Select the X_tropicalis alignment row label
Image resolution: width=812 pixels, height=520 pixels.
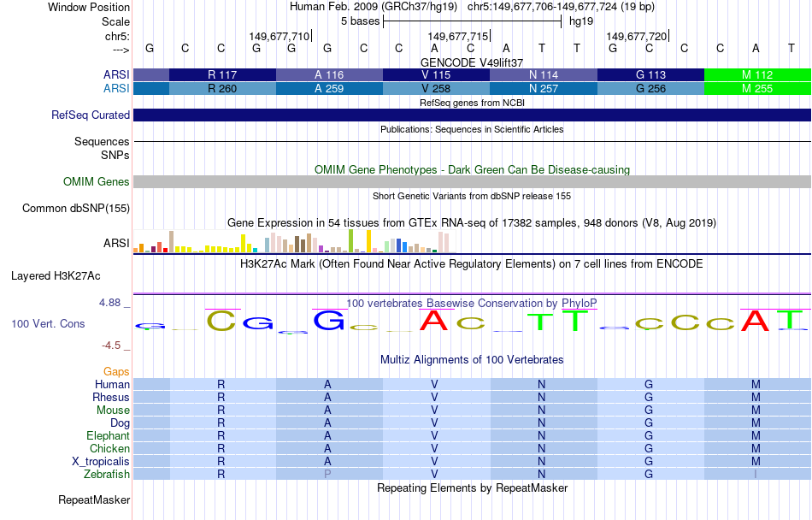tap(101, 462)
